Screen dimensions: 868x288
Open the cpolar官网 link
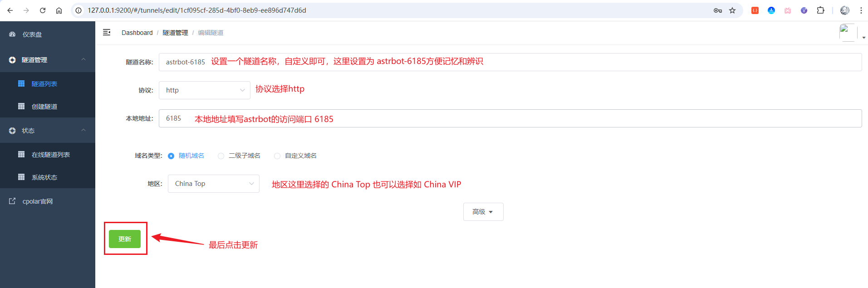click(x=38, y=201)
